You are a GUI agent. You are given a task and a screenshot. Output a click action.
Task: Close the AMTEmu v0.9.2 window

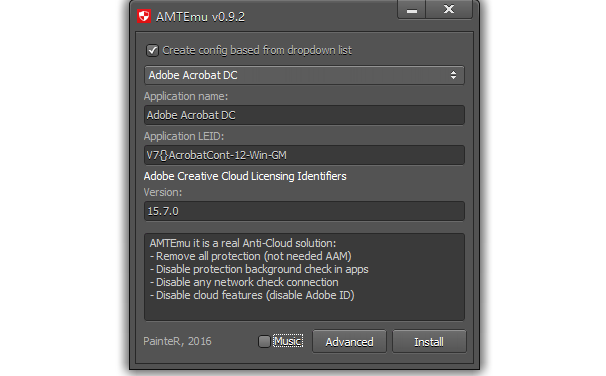point(449,9)
